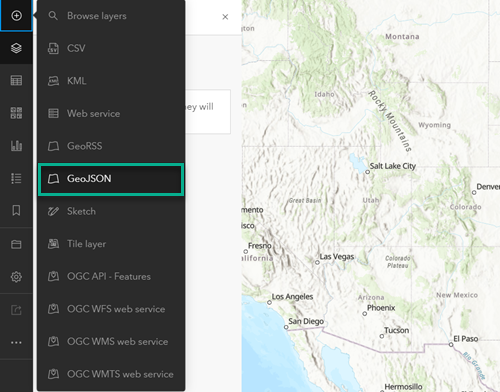
Task: Open the Legend list icon
Action: [x=16, y=178]
